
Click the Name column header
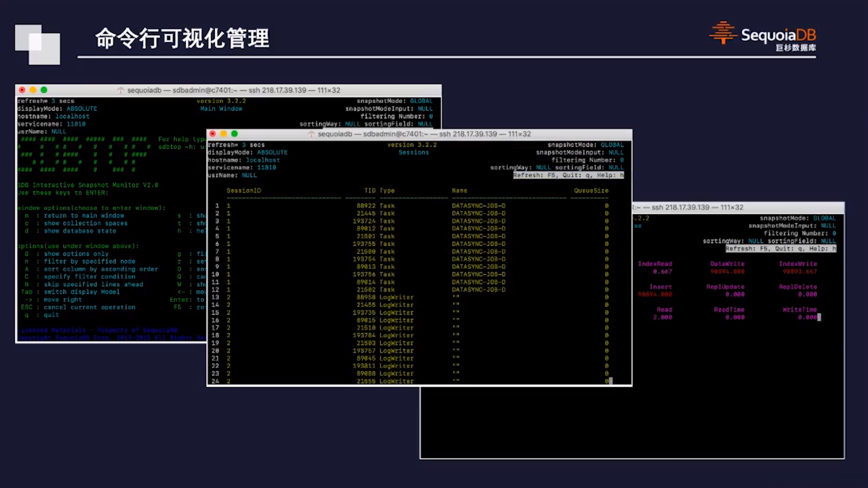coord(459,191)
